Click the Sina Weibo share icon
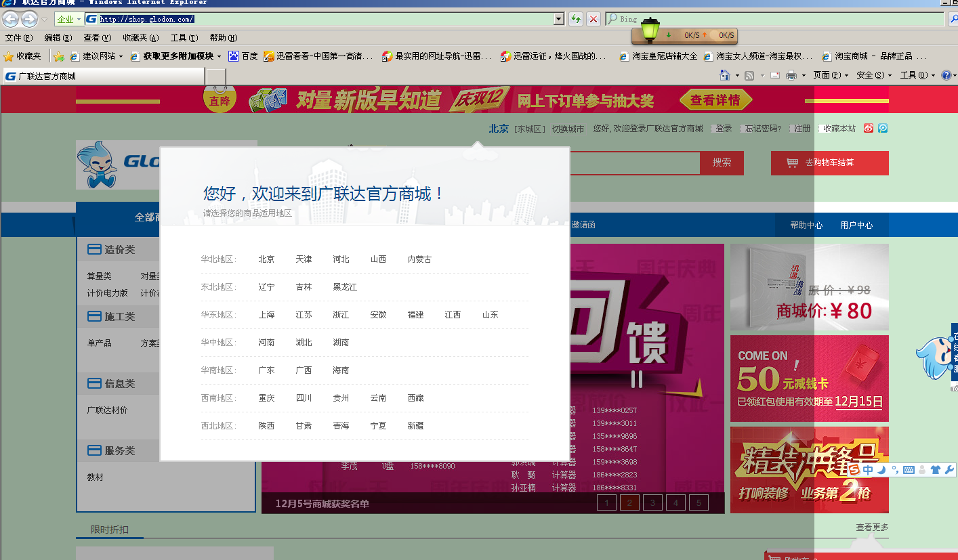This screenshot has width=958, height=560. click(869, 128)
